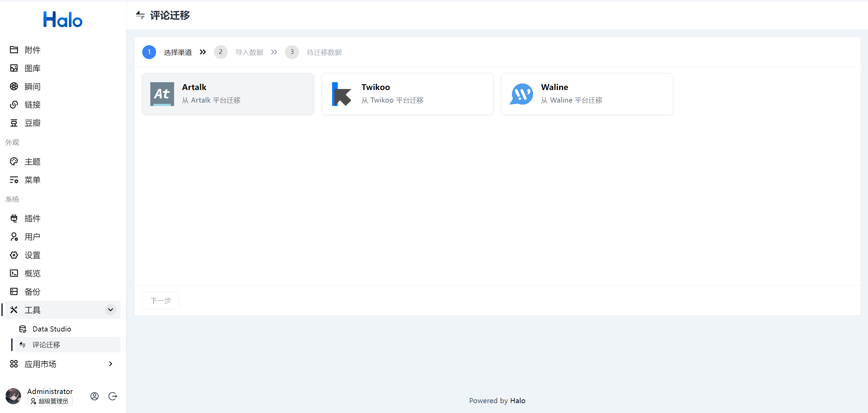The width and height of the screenshot is (868, 413).
Task: Click step 2 导入数据 circle
Action: pos(221,52)
